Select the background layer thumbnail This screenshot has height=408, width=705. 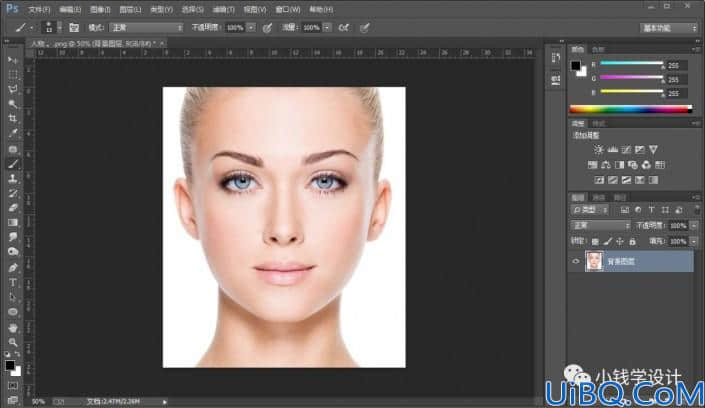(x=594, y=261)
